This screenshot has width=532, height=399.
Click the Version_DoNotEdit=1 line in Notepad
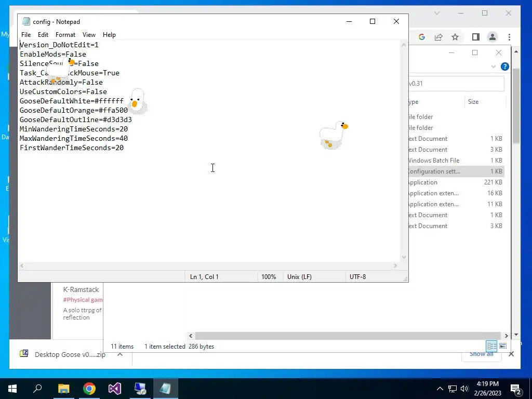click(x=59, y=45)
